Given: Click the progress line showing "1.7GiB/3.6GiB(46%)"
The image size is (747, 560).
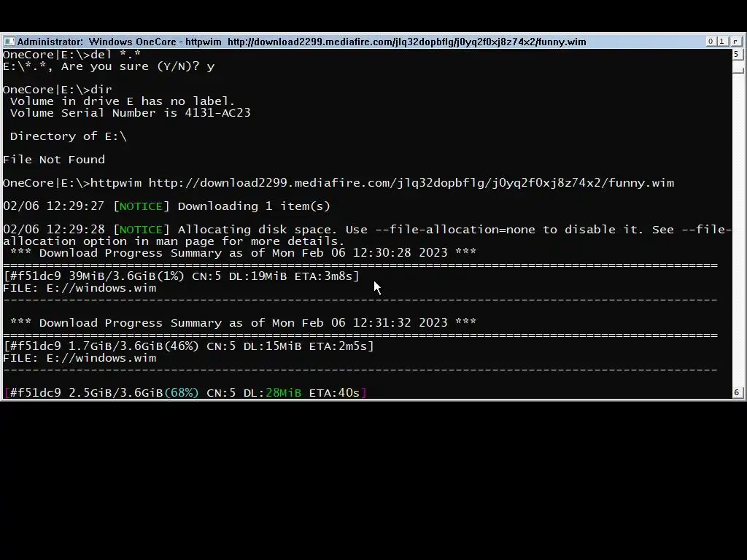Looking at the screenshot, I should click(188, 346).
